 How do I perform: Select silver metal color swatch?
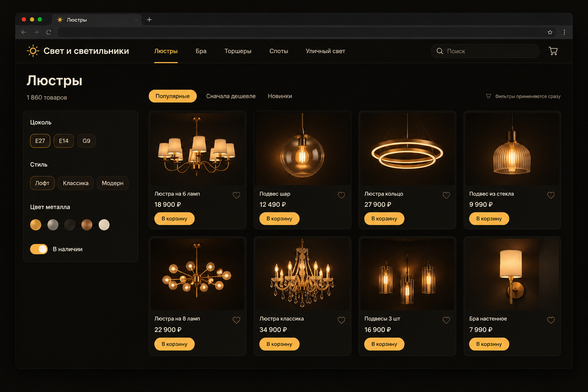click(x=53, y=225)
